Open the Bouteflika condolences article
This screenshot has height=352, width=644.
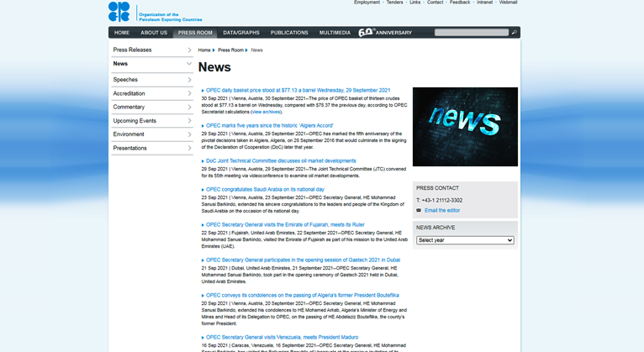303,296
